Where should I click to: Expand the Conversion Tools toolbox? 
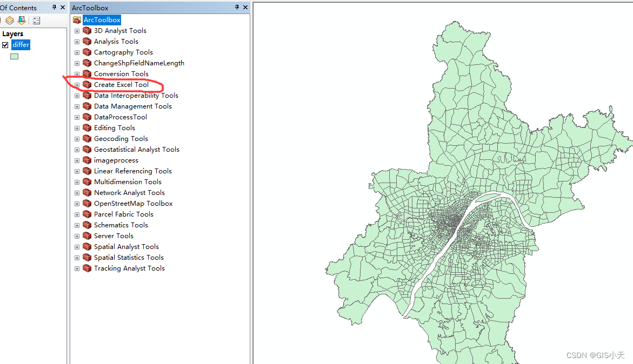pos(77,73)
